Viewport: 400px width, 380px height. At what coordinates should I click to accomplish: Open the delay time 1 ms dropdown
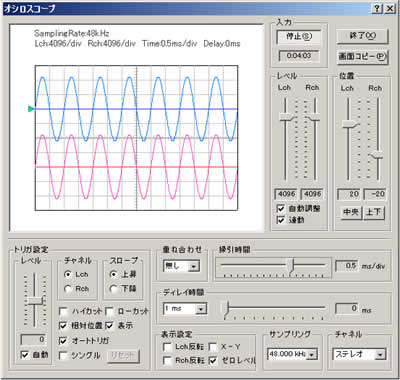tap(185, 309)
